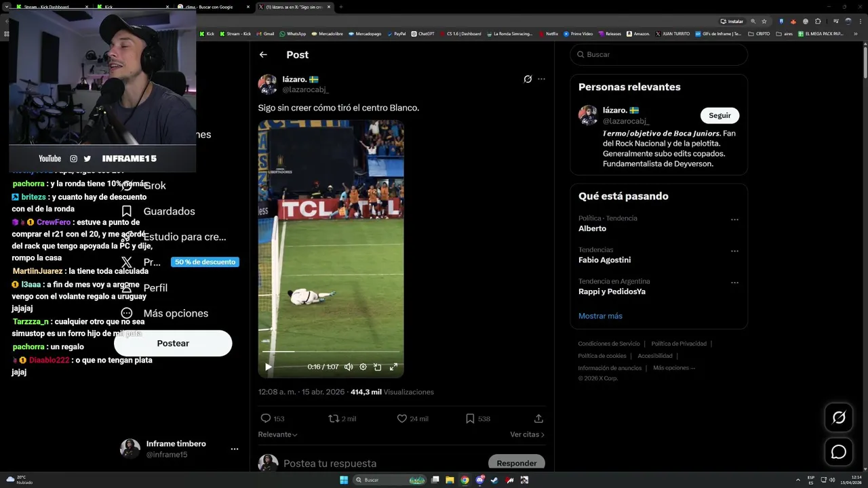Open options for the Alberto trend
Image resolution: width=868 pixels, height=488 pixels.
(x=734, y=220)
